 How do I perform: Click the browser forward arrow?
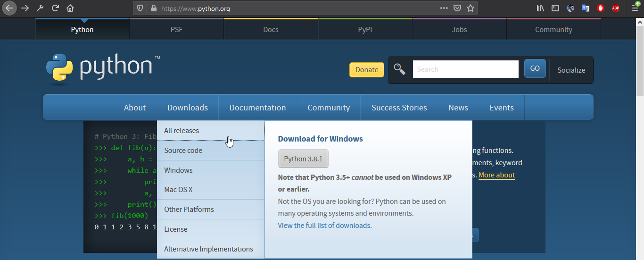pyautogui.click(x=25, y=8)
